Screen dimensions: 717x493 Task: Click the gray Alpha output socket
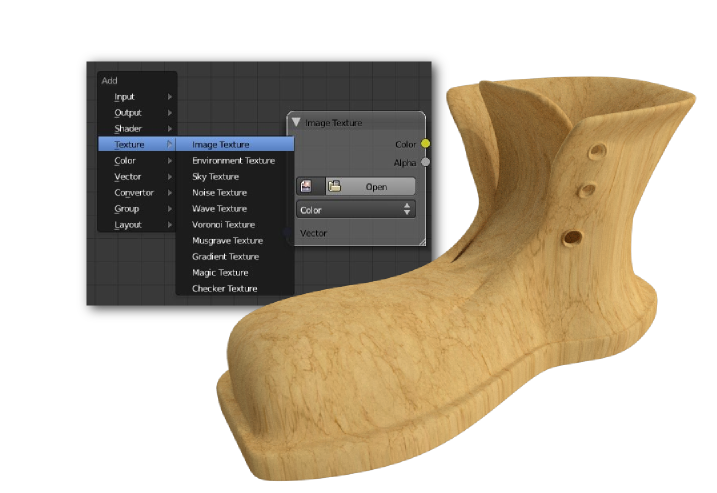pyautogui.click(x=425, y=162)
